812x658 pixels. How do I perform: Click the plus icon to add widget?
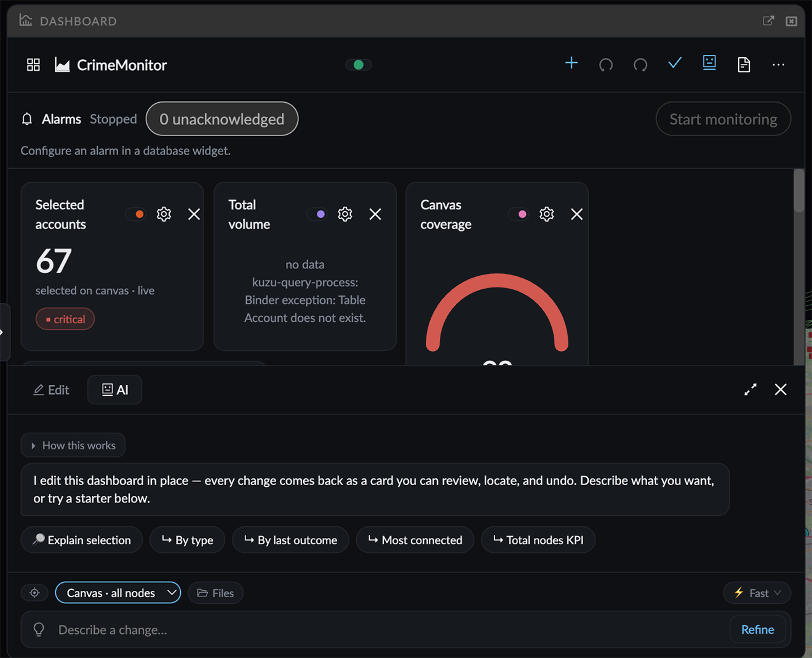click(571, 63)
